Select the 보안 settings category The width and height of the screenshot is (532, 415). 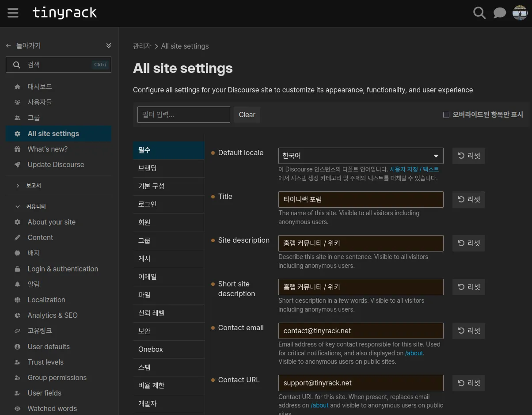(169, 331)
